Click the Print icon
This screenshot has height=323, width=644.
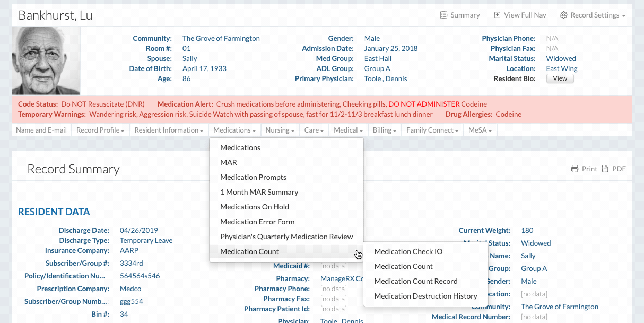pos(575,169)
